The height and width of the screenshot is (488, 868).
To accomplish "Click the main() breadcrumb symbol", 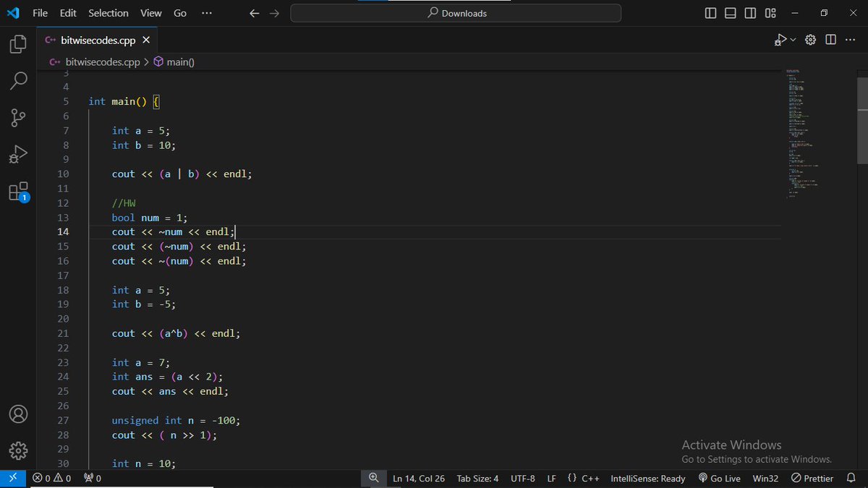I will pyautogui.click(x=174, y=62).
